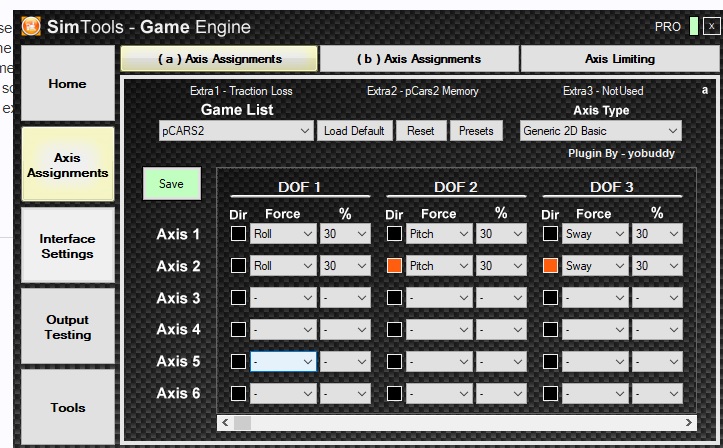Click the Reset button
Image resolution: width=723 pixels, height=448 pixels.
tap(421, 131)
